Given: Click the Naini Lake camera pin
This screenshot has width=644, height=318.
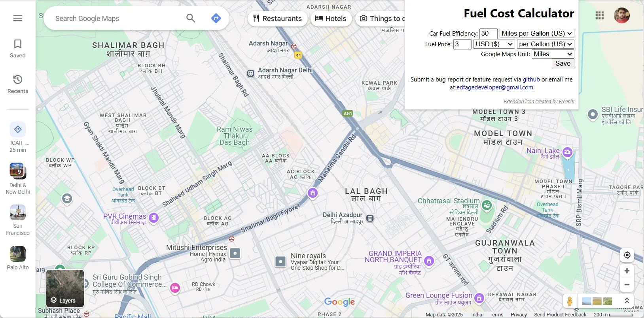Looking at the screenshot, I should [568, 152].
